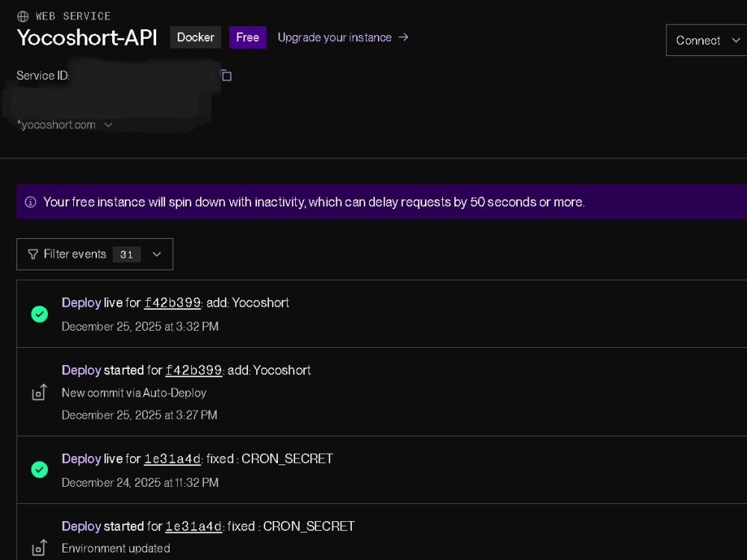
Task: Click the Docker badge
Action: pos(195,37)
